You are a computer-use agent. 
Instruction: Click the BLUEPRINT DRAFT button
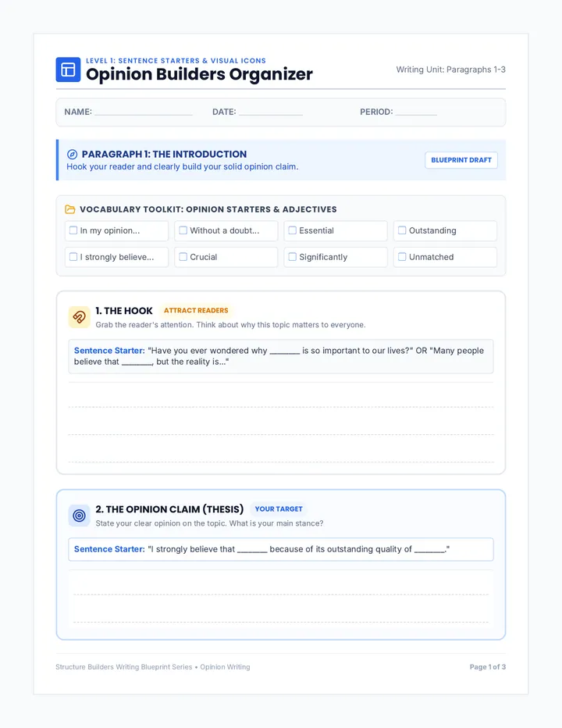click(x=461, y=160)
